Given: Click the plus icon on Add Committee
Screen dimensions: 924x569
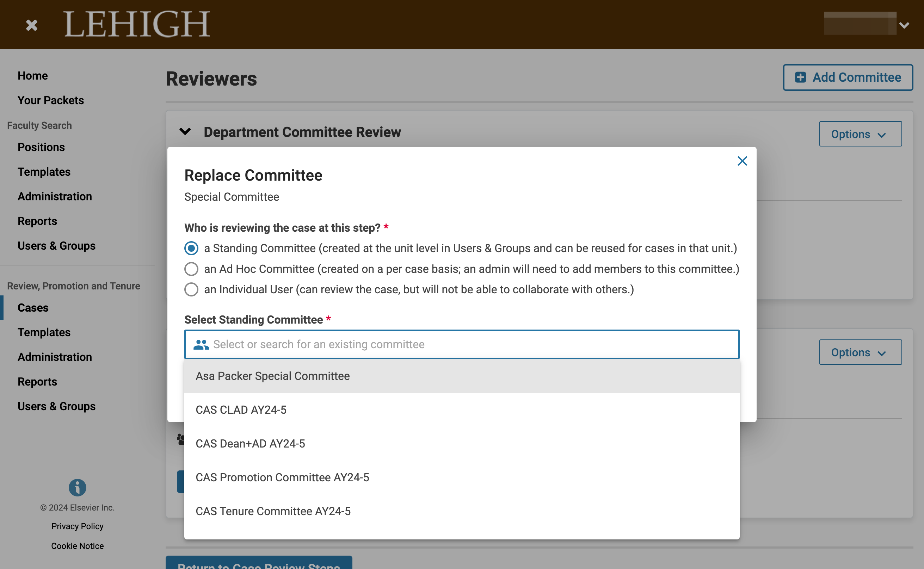Looking at the screenshot, I should 800,77.
